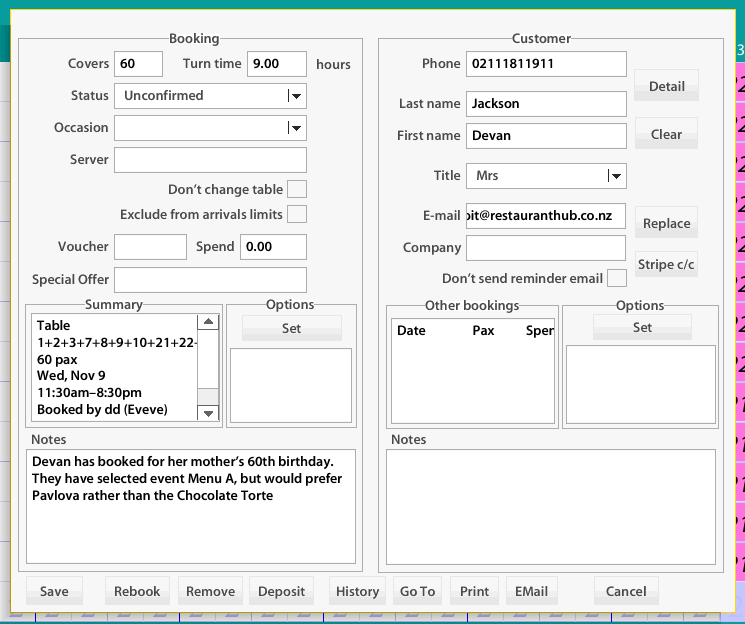Click the EMail button

pos(532,591)
